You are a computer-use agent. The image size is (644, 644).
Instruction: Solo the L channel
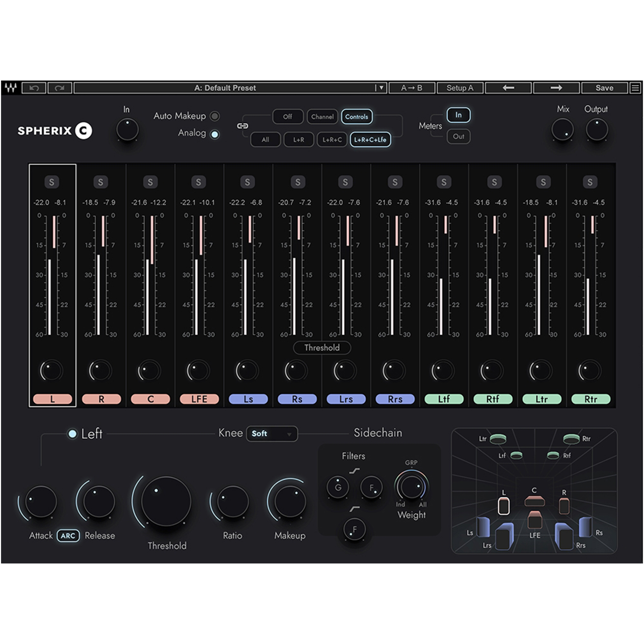point(51,182)
